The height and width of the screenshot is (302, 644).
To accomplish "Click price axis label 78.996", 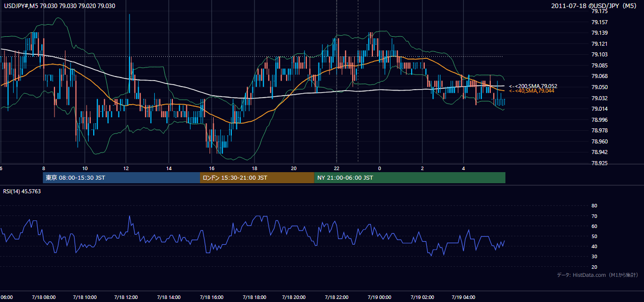I will pyautogui.click(x=599, y=120).
